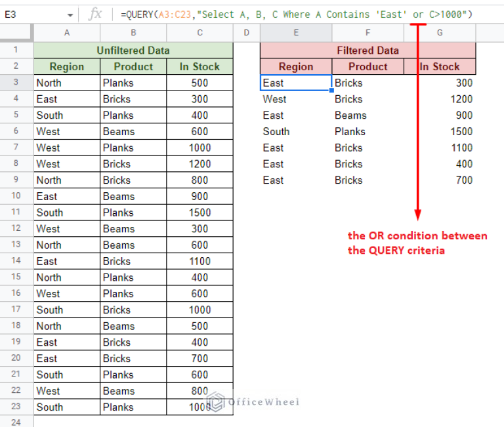Select cell G6 with value 1500
This screenshot has width=504, height=427.
(439, 131)
